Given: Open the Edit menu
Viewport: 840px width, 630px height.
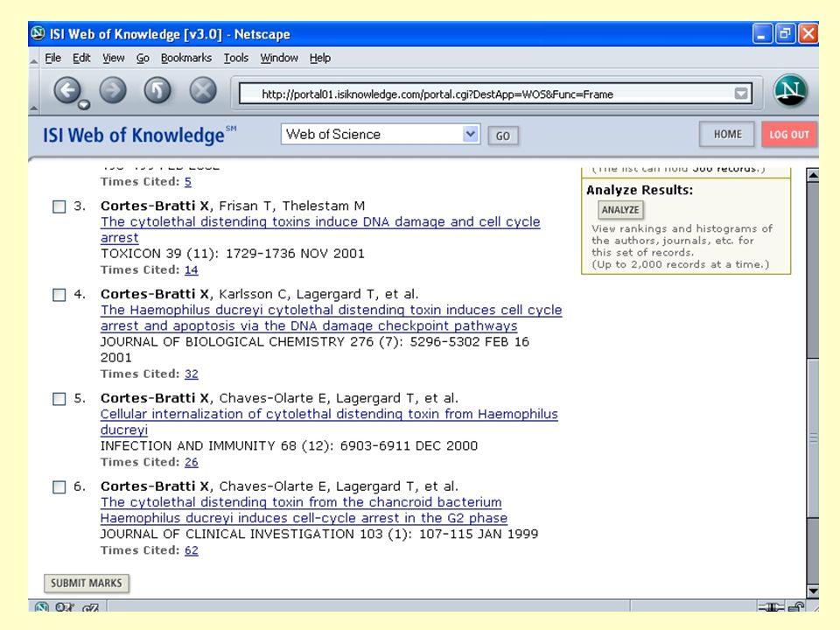Looking at the screenshot, I should pos(81,58).
